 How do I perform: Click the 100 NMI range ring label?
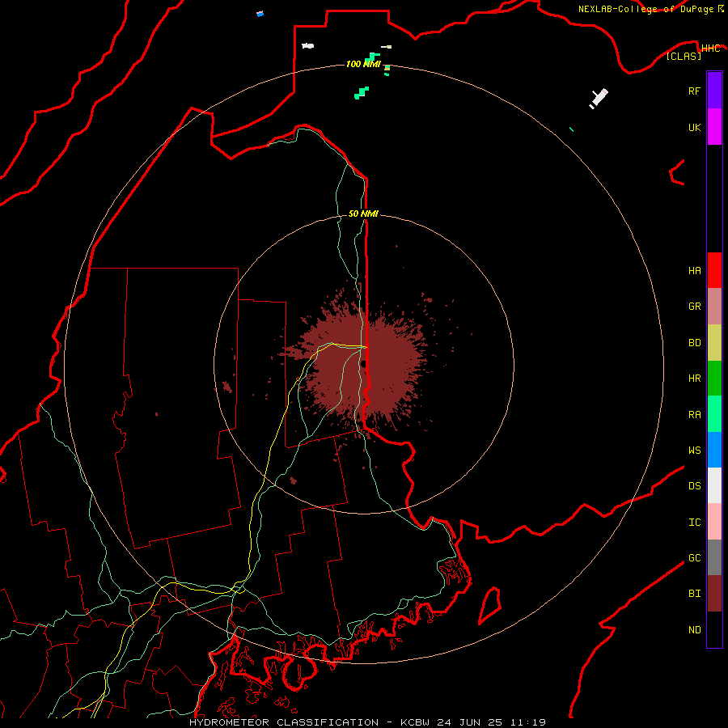363,64
